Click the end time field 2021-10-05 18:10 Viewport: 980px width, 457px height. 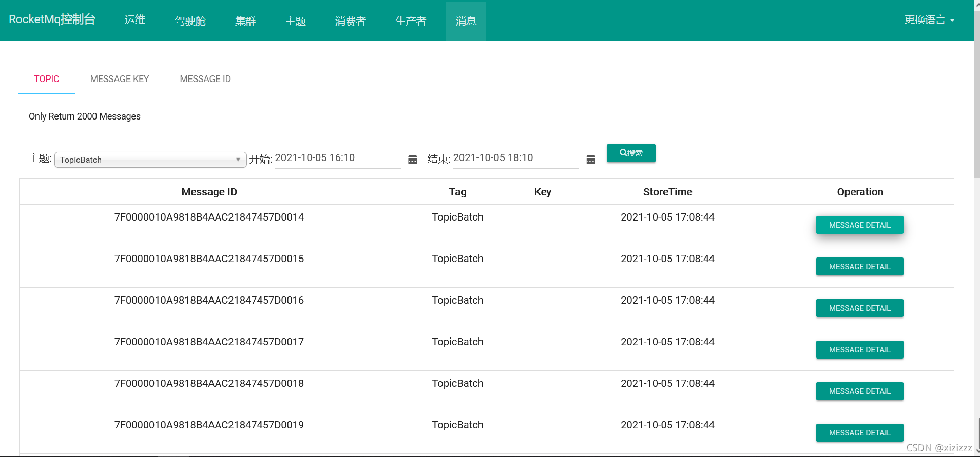[x=516, y=158]
